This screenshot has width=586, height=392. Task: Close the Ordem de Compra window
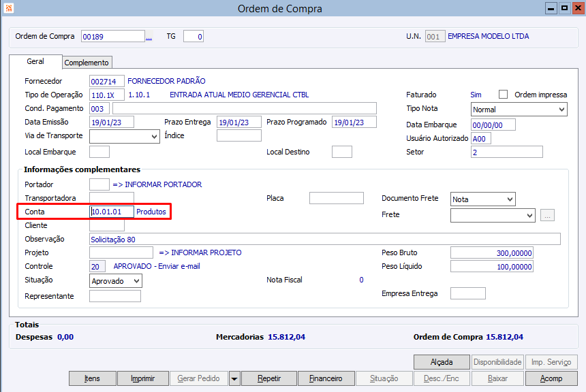click(x=578, y=8)
